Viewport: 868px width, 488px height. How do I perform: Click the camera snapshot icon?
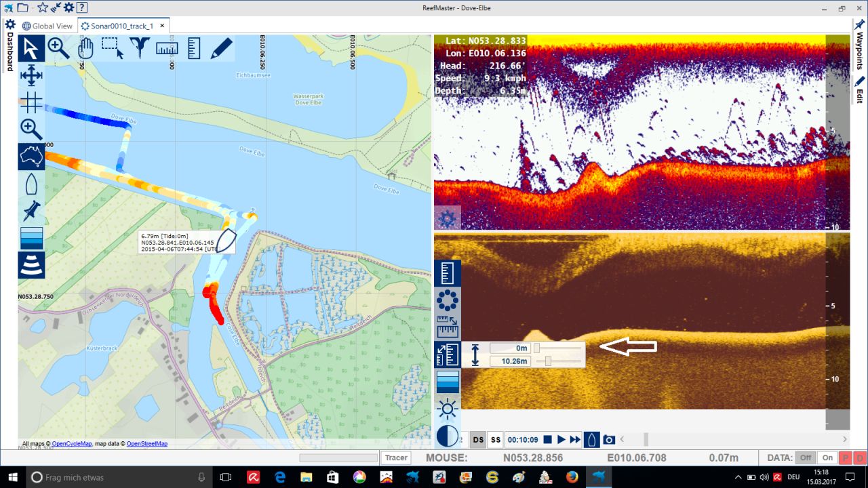click(609, 440)
